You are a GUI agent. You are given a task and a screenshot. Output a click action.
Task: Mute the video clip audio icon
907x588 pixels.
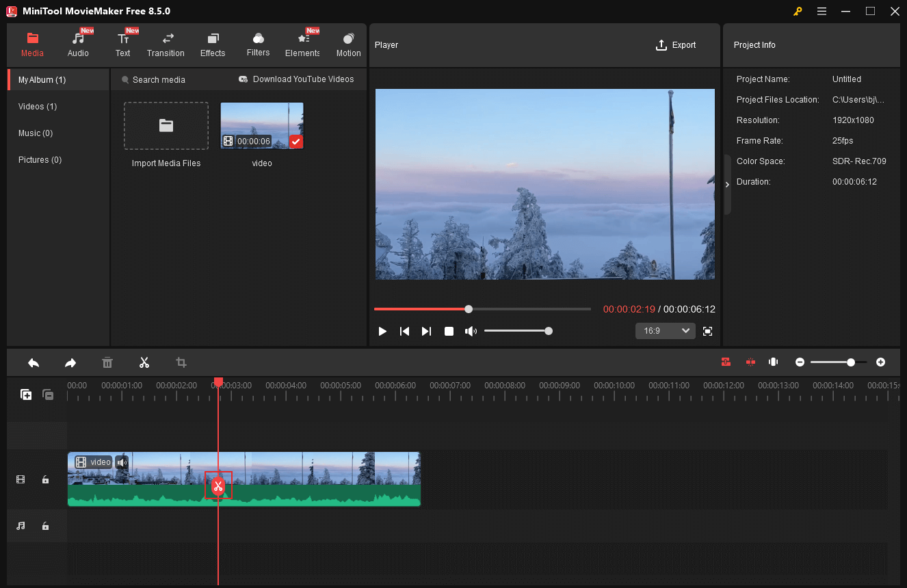(x=122, y=462)
